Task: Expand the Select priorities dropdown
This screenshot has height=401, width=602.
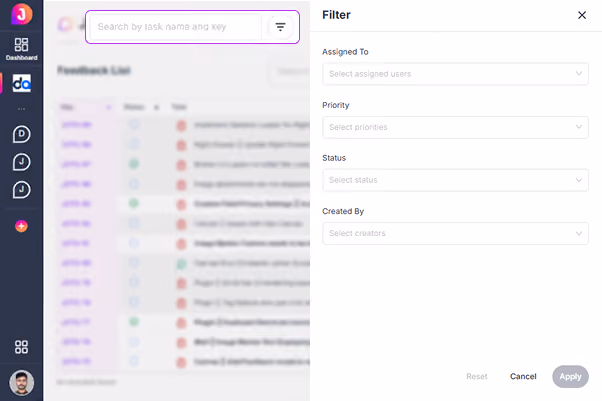Action: pyautogui.click(x=455, y=127)
